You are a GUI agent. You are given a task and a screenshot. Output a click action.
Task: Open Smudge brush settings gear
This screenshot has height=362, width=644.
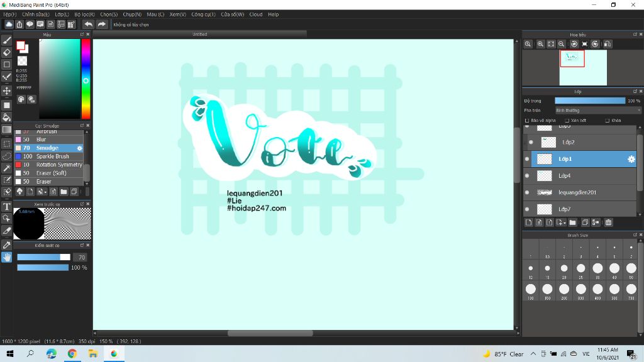(x=80, y=148)
